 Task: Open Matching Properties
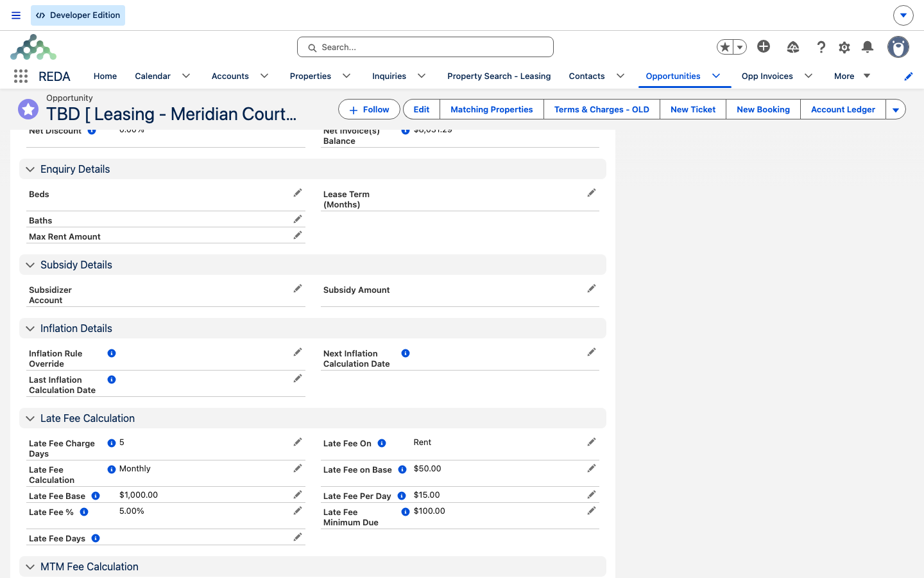[x=492, y=110]
